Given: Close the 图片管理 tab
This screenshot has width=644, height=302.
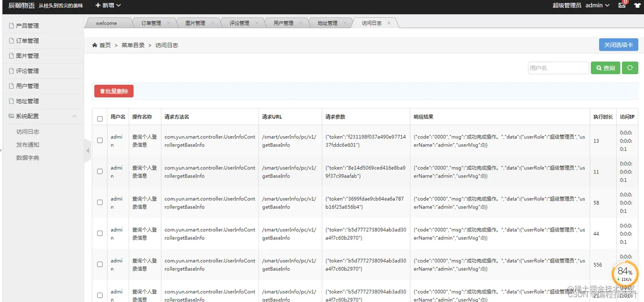Looking at the screenshot, I should (213, 23).
